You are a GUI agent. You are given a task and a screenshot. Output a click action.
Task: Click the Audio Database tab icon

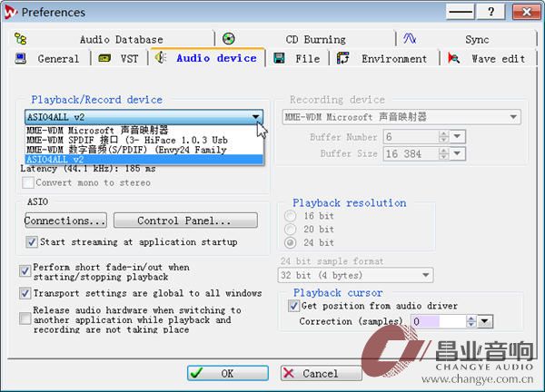pyautogui.click(x=20, y=38)
